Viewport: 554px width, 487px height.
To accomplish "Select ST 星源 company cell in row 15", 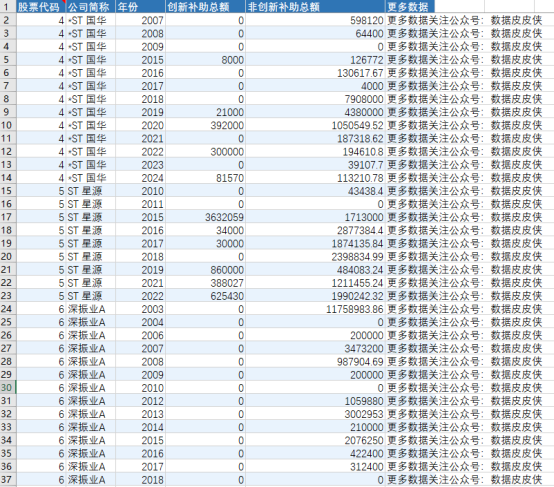I will [90, 191].
